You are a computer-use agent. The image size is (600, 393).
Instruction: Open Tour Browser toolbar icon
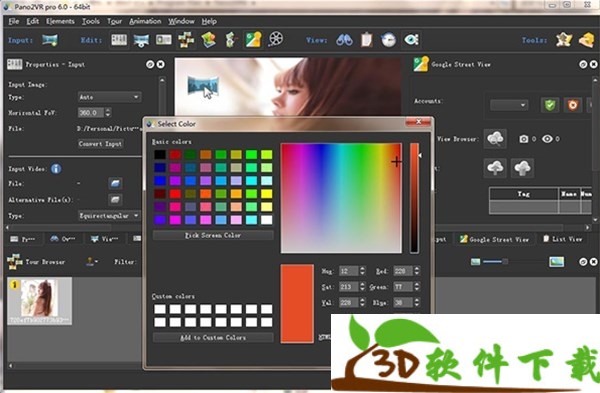point(186,40)
